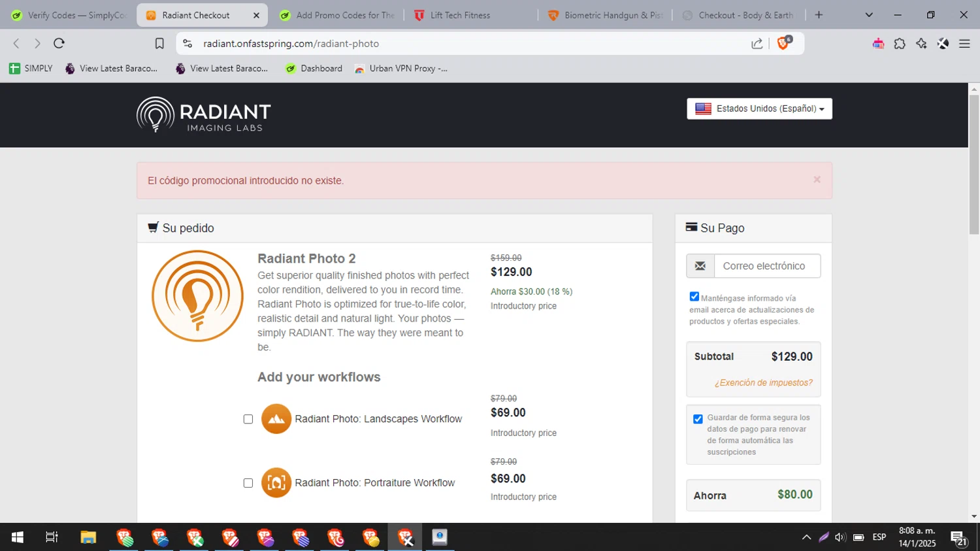The width and height of the screenshot is (980, 551).
Task: Check the Landscapes Workflow checkbox
Action: point(248,419)
